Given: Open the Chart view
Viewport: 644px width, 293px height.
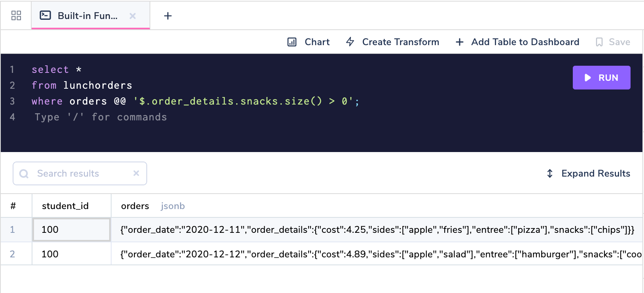Looking at the screenshot, I should tap(309, 42).
